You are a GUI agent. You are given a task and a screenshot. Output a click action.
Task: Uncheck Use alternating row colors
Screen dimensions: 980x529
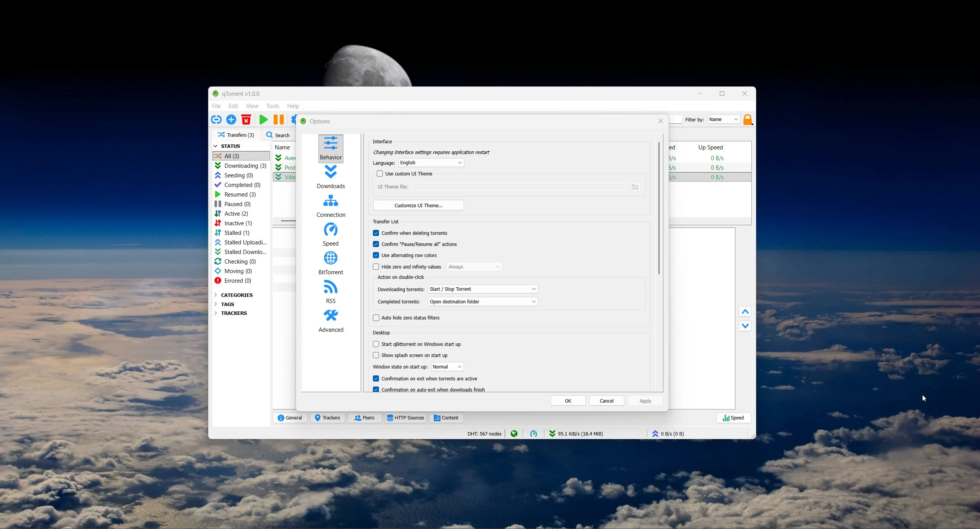(376, 255)
